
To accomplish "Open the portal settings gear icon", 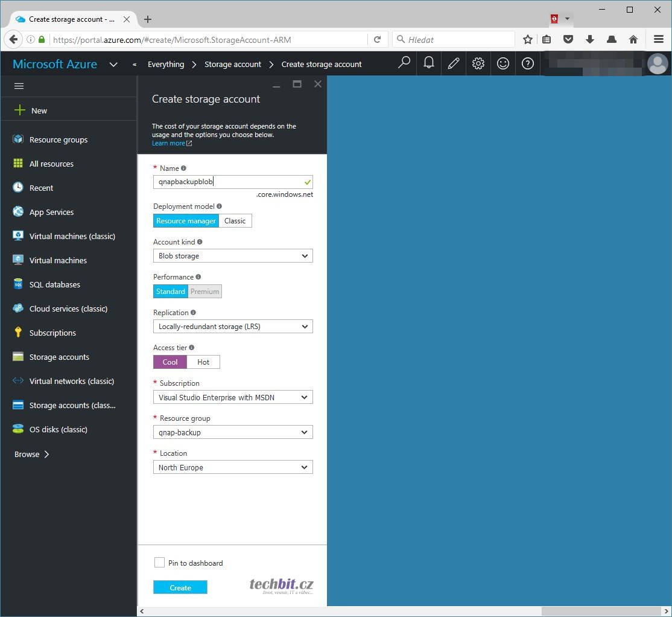I will point(478,63).
